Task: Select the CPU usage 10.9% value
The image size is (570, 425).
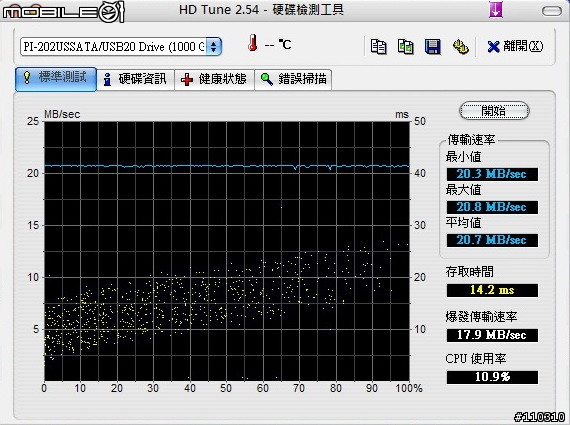Action: (492, 377)
